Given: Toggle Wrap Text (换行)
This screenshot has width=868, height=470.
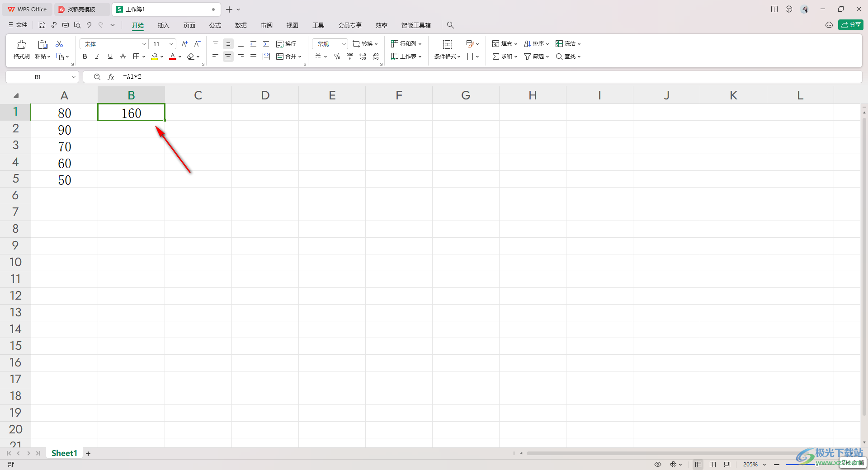Looking at the screenshot, I should point(286,44).
